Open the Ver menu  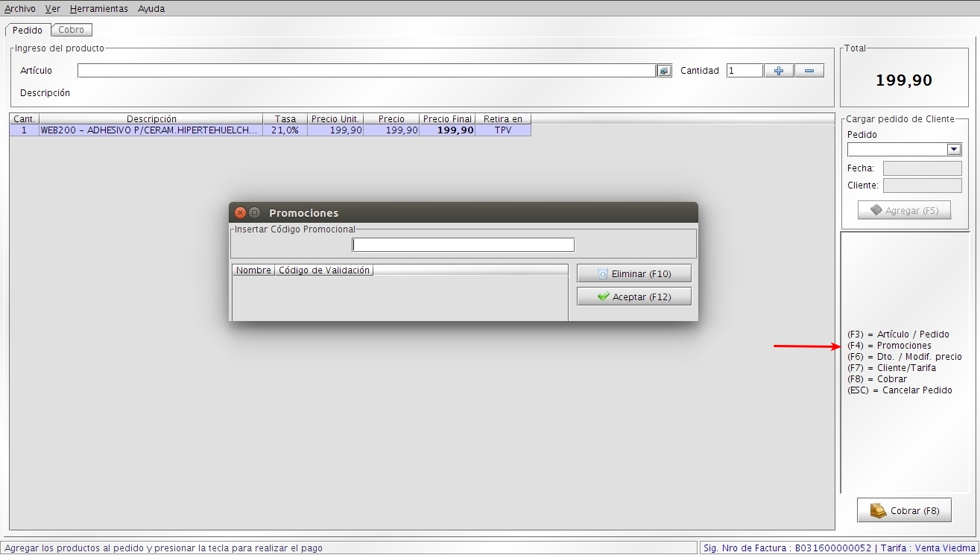click(x=53, y=9)
